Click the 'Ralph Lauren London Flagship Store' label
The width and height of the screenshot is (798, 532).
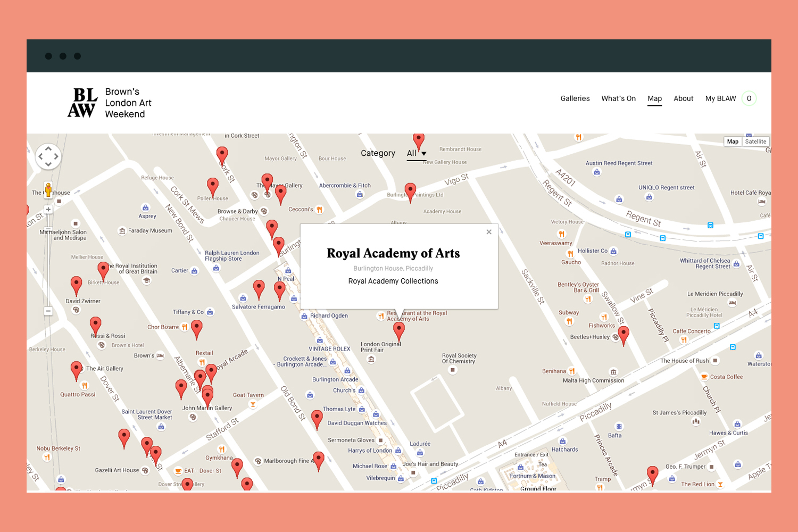pyautogui.click(x=232, y=256)
